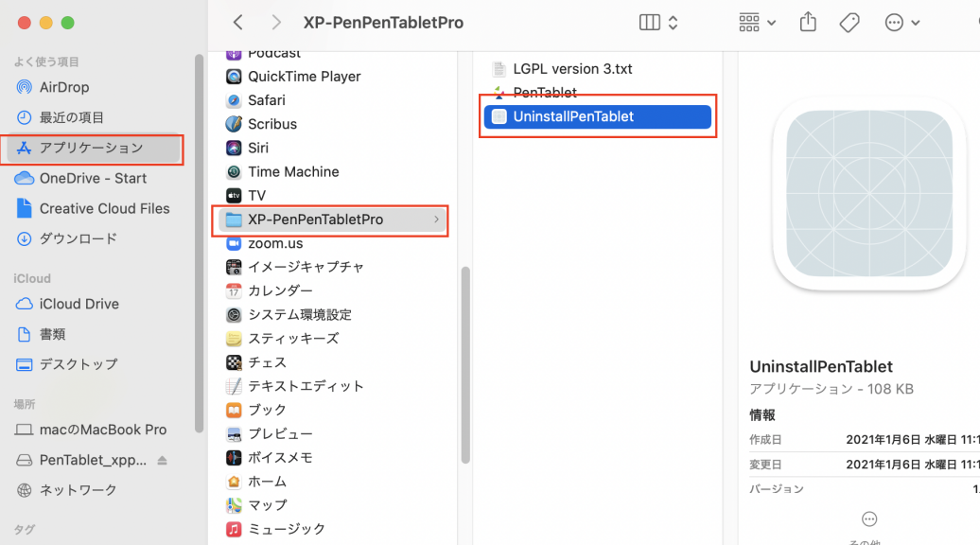Eject the PenTablet_xpp disk
This screenshot has height=545, width=980.
tap(162, 460)
